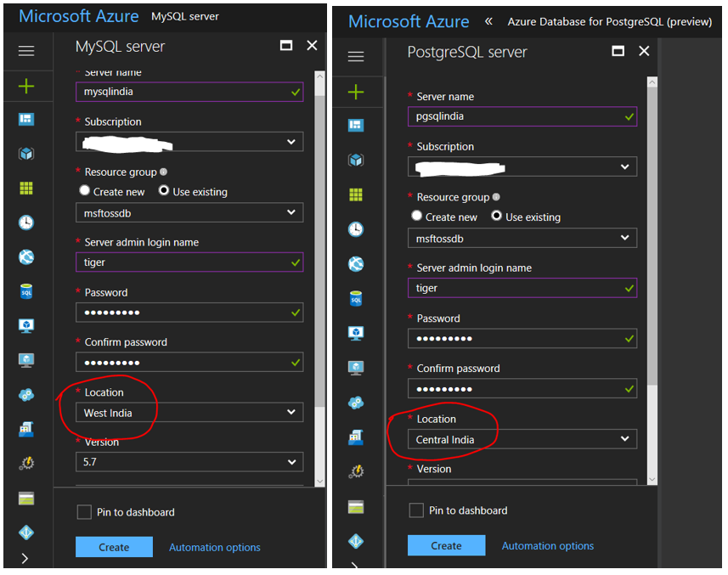Open Automation options link on PostgreSQL blade
The image size is (728, 575).
547,546
